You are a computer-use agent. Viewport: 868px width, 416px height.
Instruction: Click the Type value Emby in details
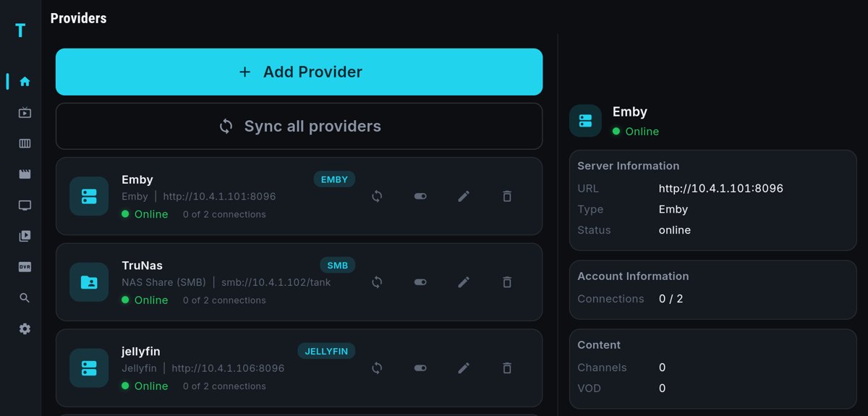tap(673, 209)
